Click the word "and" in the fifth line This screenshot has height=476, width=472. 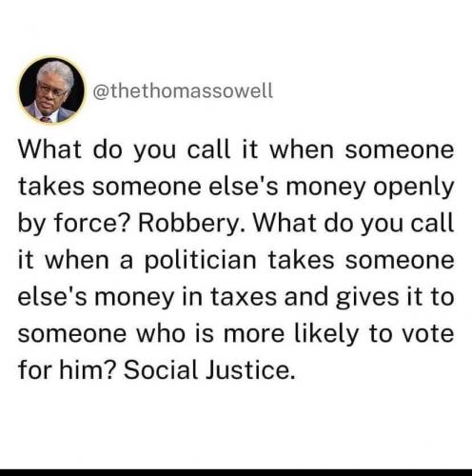pos(306,297)
